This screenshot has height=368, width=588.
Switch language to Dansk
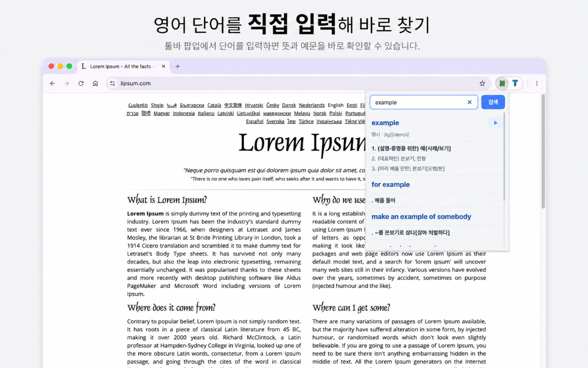coord(289,105)
